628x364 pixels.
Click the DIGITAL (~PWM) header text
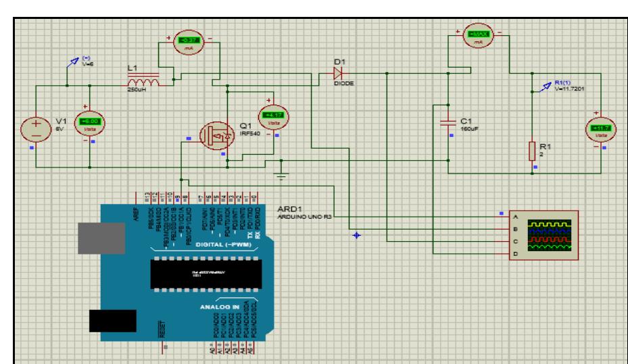pyautogui.click(x=223, y=244)
